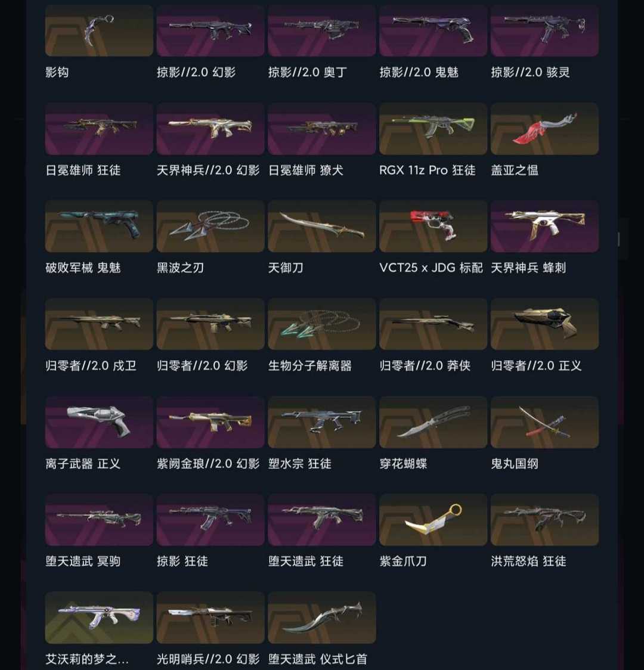The width and height of the screenshot is (644, 670).
Task: Click the 天界神兵 蜂刺 skin thumbnail
Action: click(544, 226)
